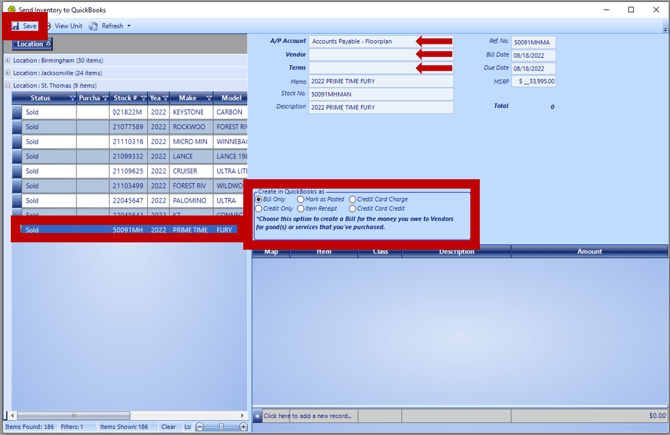The width and height of the screenshot is (670, 435).
Task: Click the Make column filter icon
Action: 209,98
